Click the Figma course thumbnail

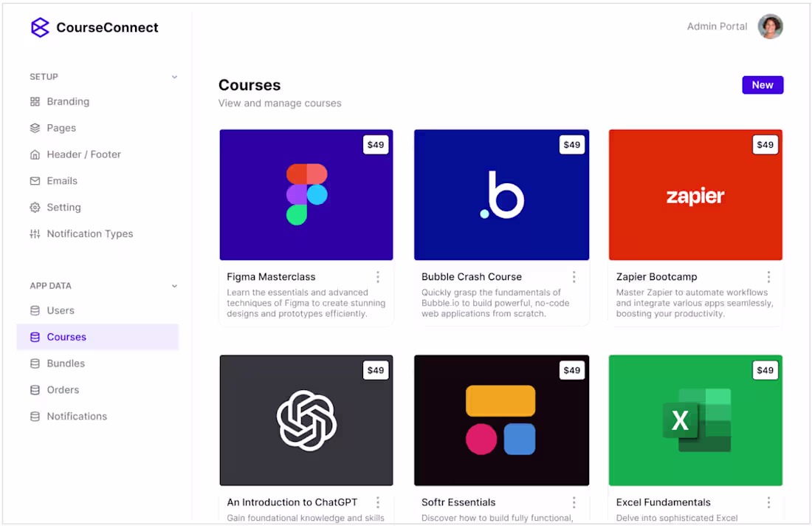pos(306,195)
